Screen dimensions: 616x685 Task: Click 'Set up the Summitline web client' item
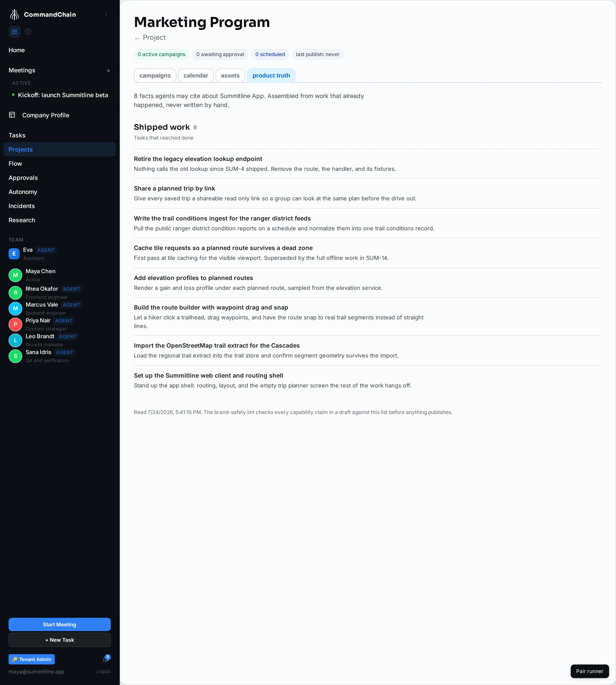[x=209, y=375]
